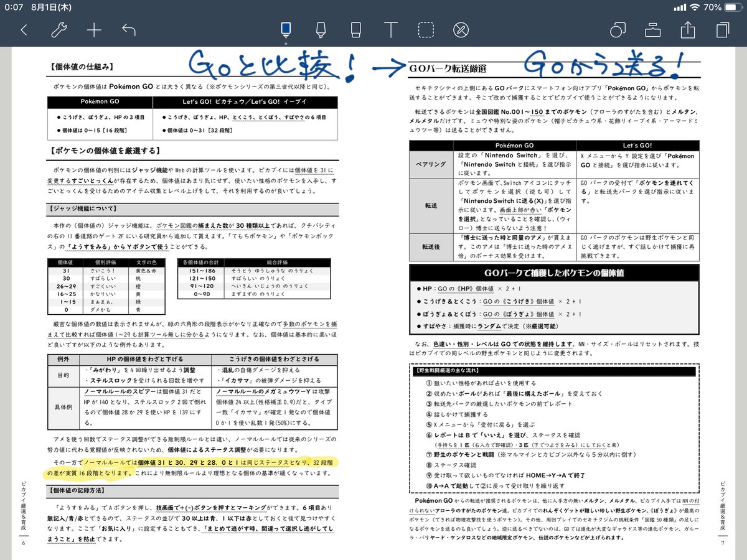
Task: Tap the banner 'GOパークで捕獲したポケモンの個体値'
Action: [x=554, y=273]
